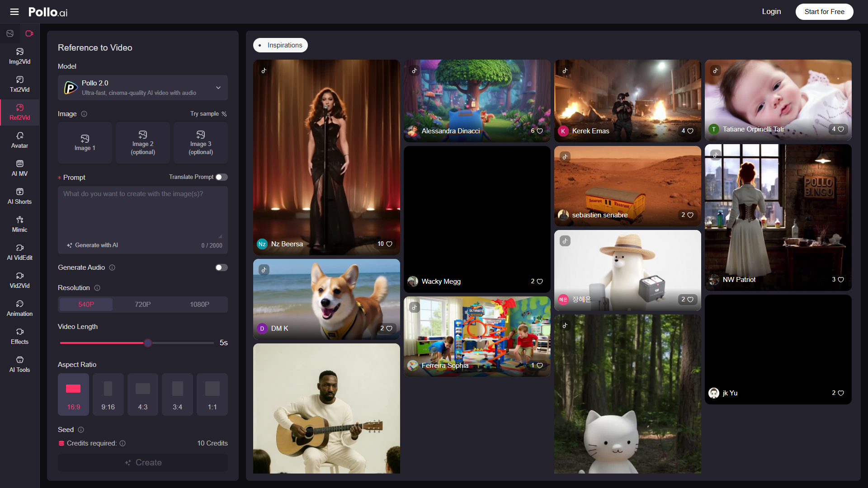Open the Txt2Vid tool in sidebar
868x488 pixels.
tap(19, 84)
